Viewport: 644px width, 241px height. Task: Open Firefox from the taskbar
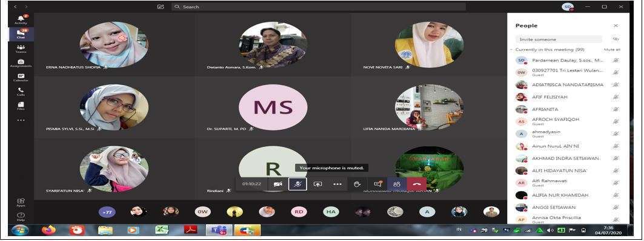tap(48, 230)
